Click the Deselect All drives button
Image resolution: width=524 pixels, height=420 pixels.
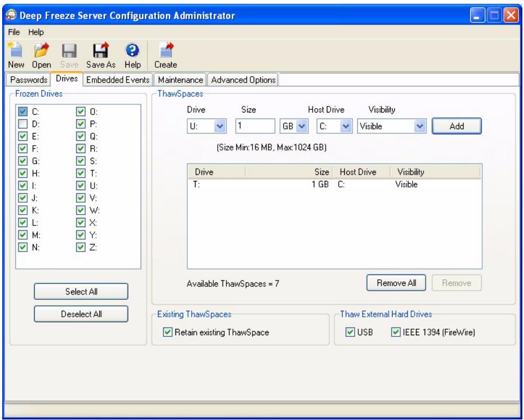click(x=81, y=314)
